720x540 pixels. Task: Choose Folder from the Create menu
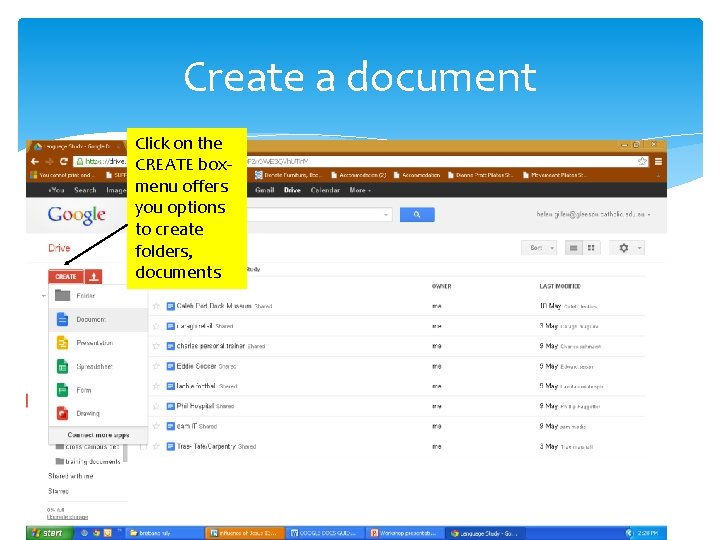coord(98,296)
